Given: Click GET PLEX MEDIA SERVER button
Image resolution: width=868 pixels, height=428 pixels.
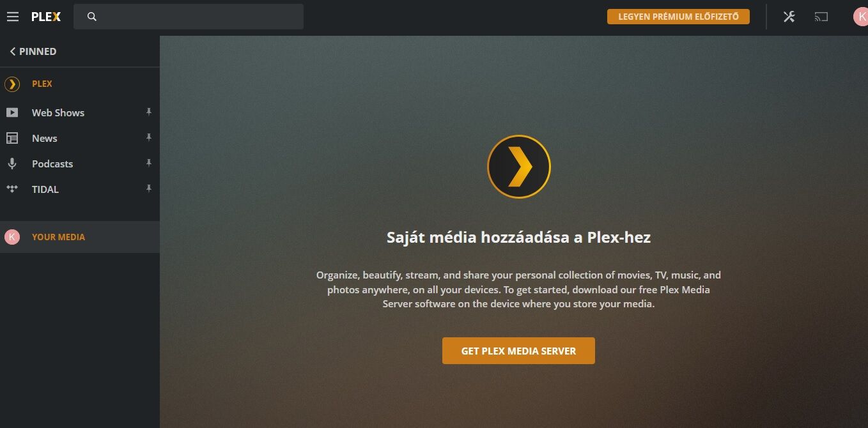Looking at the screenshot, I should tap(518, 351).
